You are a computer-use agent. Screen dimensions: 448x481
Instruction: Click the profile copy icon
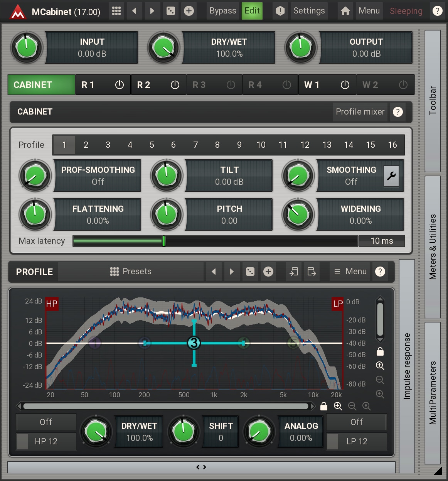(294, 272)
